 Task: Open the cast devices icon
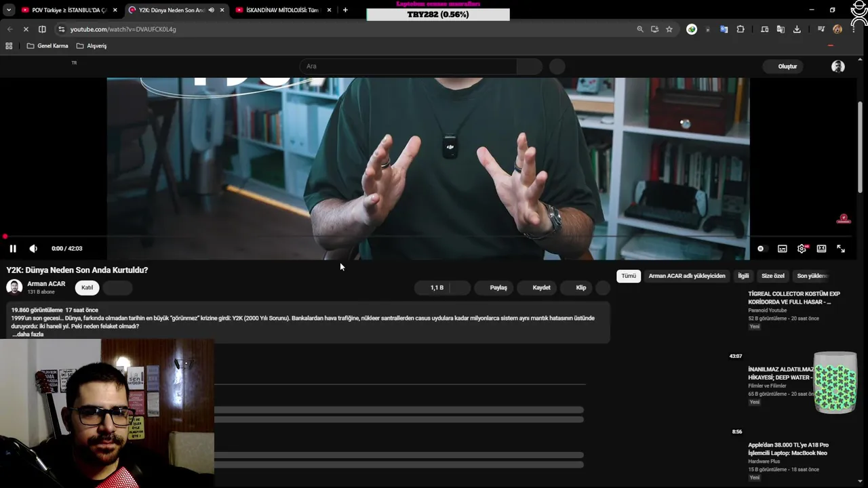pyautogui.click(x=765, y=29)
